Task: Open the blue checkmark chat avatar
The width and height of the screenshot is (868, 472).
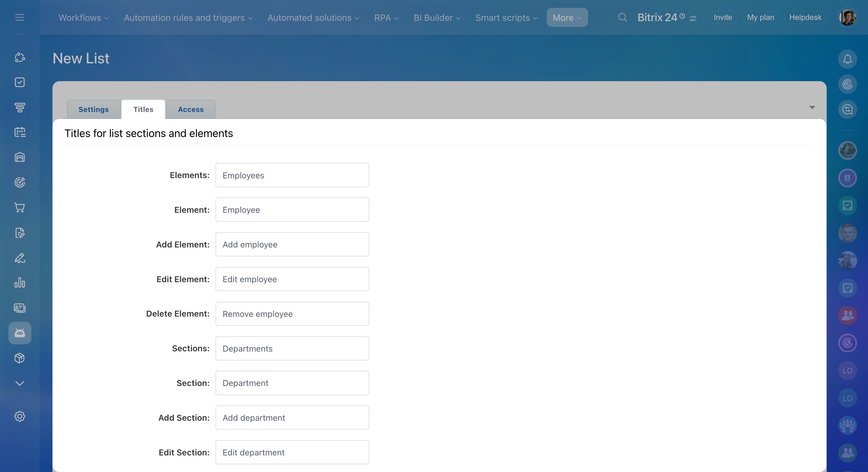Action: coord(847,288)
